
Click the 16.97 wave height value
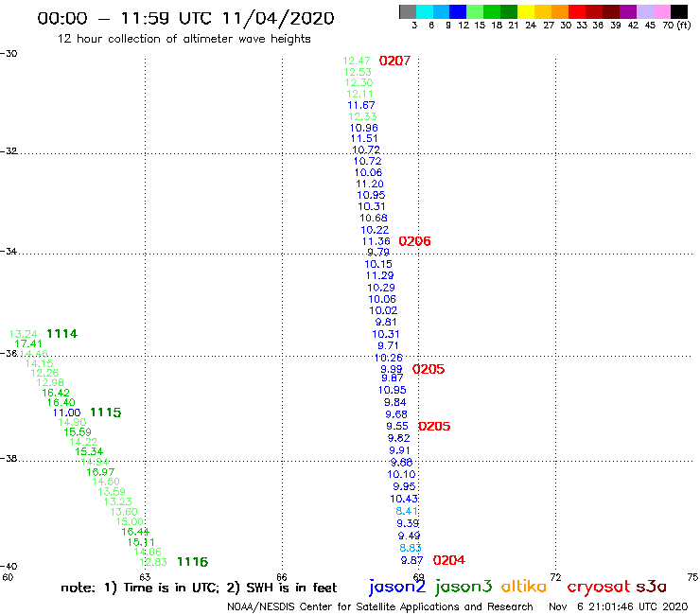[100, 472]
